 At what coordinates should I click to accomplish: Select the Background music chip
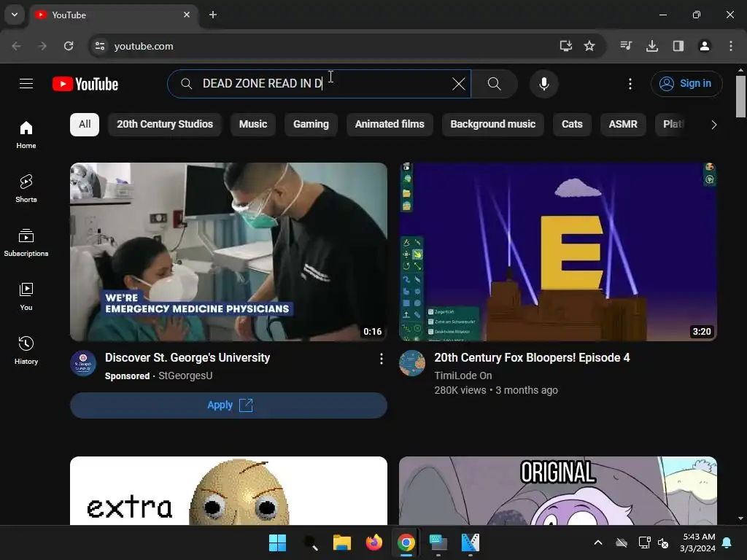coord(492,124)
